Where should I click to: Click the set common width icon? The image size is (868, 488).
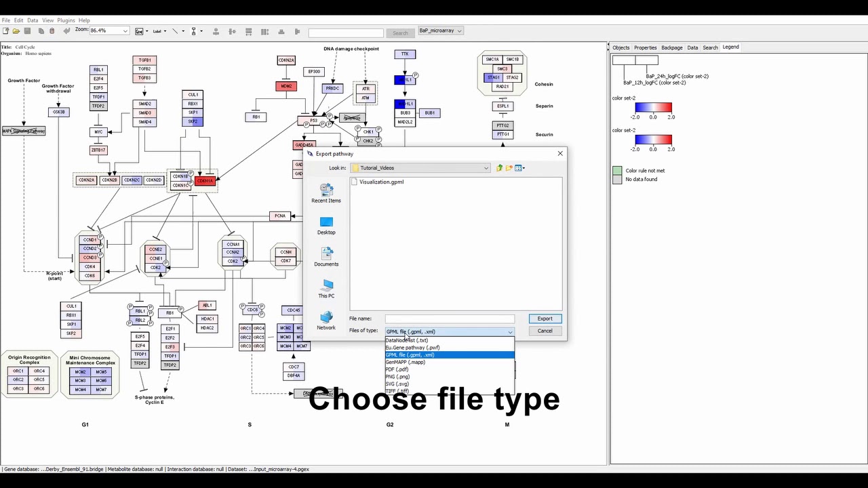click(x=249, y=31)
